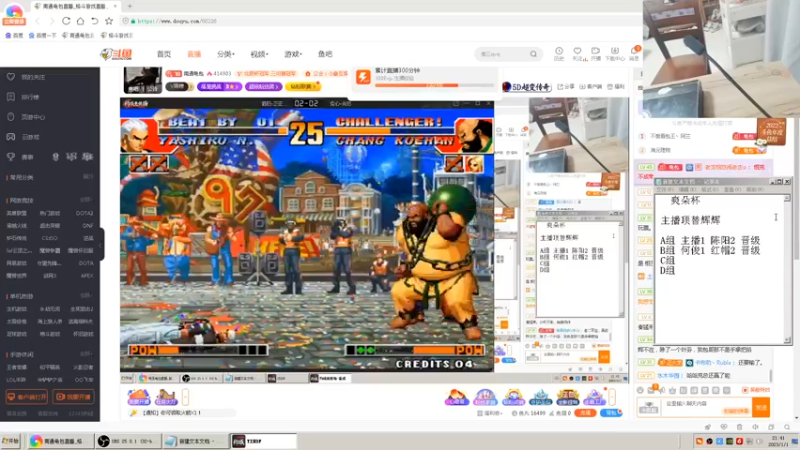Click the orange watch-time progress bar
This screenshot has height=450, width=800.
(x=434, y=86)
